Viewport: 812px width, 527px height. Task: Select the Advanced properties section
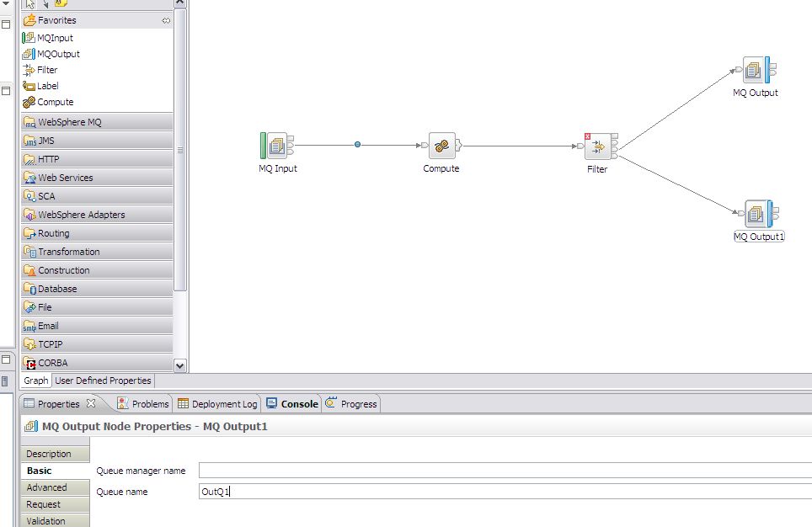[56, 487]
